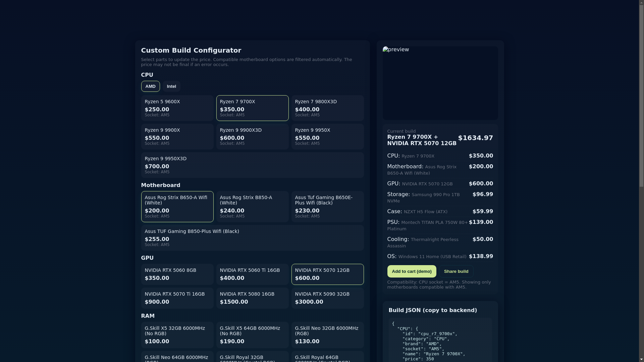Image resolution: width=644 pixels, height=362 pixels.
Task: Pick G.Skill Neo 32GB 6000MHz RGB RAM
Action: 327,335
